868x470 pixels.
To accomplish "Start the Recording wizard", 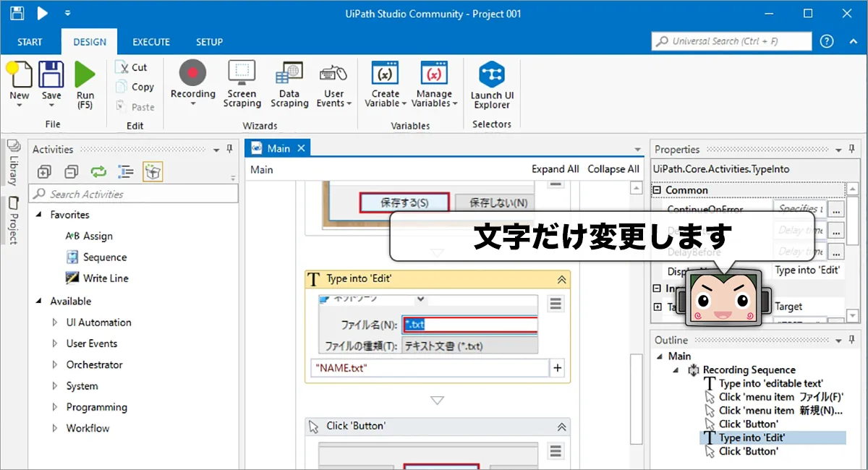I will [x=193, y=83].
